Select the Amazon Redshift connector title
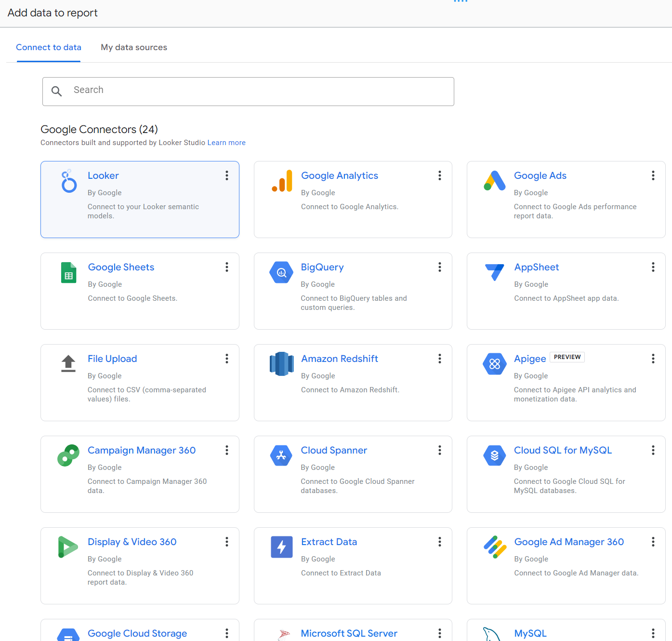This screenshot has width=672, height=641. click(x=340, y=359)
